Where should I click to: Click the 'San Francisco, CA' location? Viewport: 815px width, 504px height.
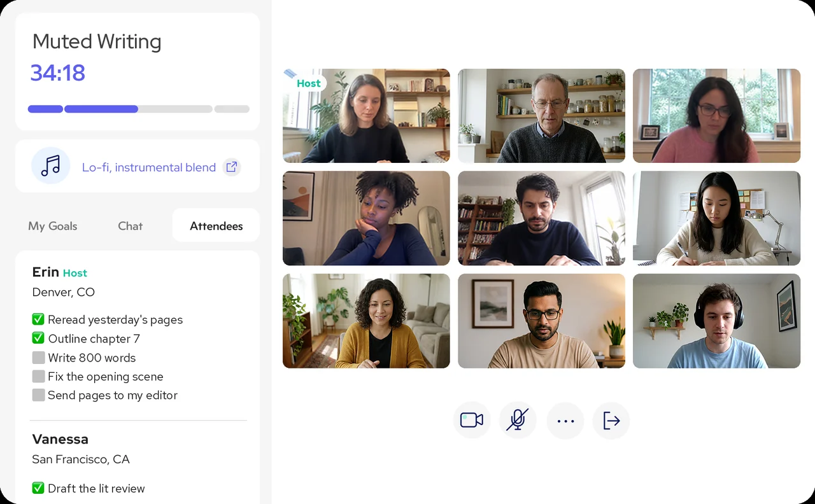81,459
